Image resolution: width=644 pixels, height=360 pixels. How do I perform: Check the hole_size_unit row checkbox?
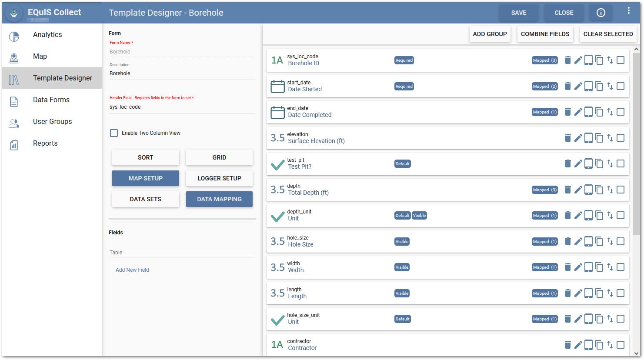621,319
